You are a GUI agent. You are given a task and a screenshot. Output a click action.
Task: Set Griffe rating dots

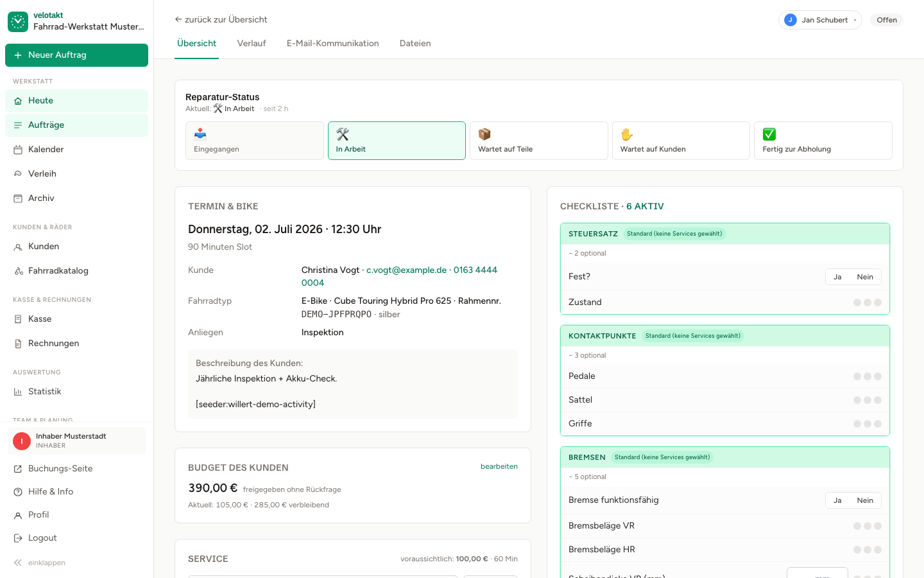(868, 424)
